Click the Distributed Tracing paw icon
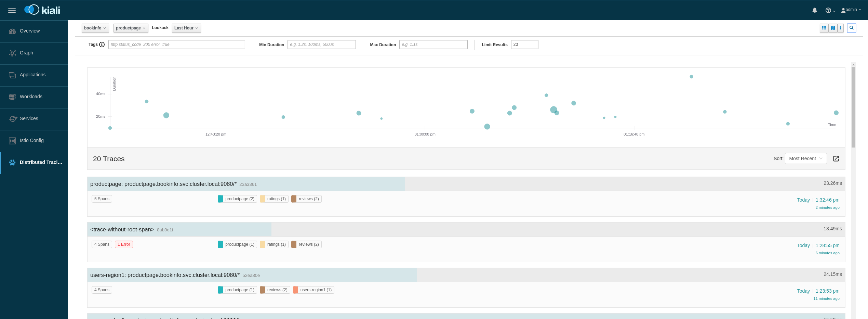 click(x=12, y=163)
